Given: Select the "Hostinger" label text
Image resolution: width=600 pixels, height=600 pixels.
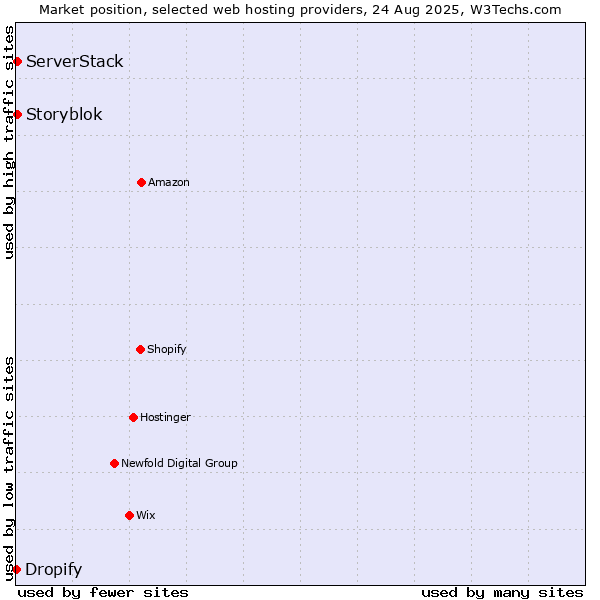Looking at the screenshot, I should (165, 417).
